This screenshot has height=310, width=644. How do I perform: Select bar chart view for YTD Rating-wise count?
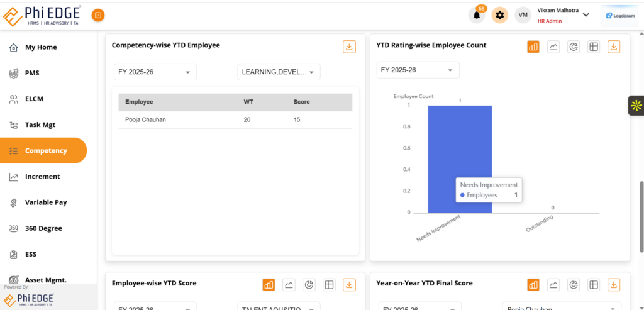point(533,47)
